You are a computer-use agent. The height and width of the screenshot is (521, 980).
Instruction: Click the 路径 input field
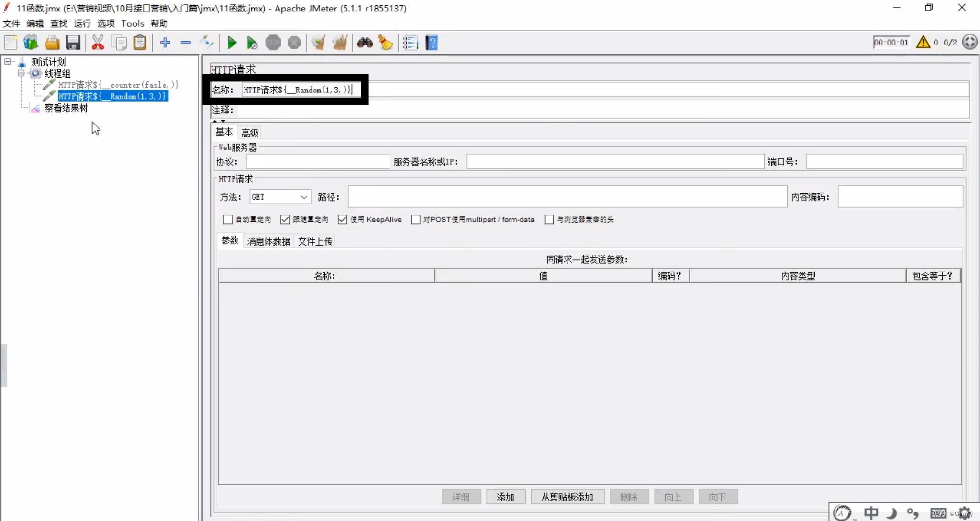tap(568, 197)
